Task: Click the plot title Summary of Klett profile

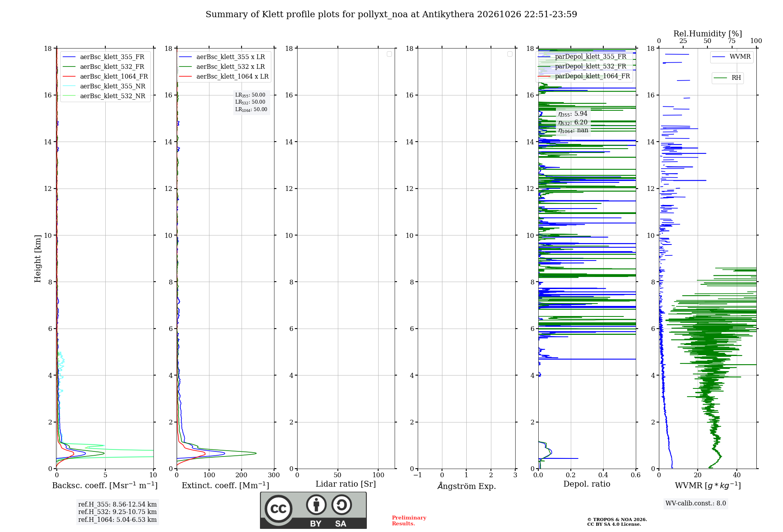Action: click(x=391, y=14)
